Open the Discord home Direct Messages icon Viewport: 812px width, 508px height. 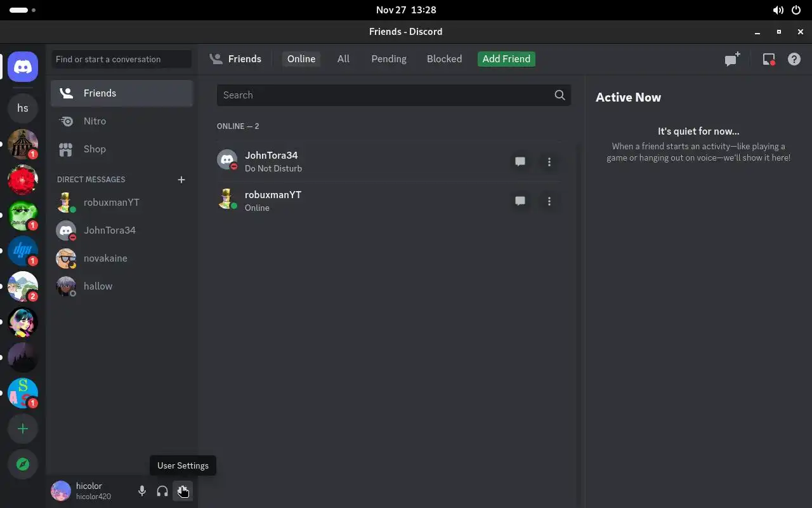(23, 67)
